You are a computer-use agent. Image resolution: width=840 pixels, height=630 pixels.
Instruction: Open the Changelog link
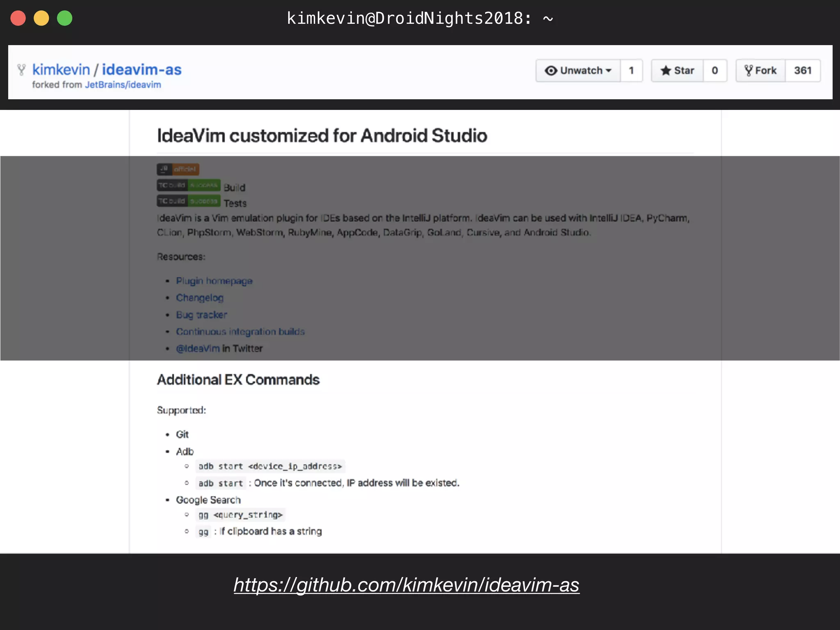pyautogui.click(x=200, y=298)
